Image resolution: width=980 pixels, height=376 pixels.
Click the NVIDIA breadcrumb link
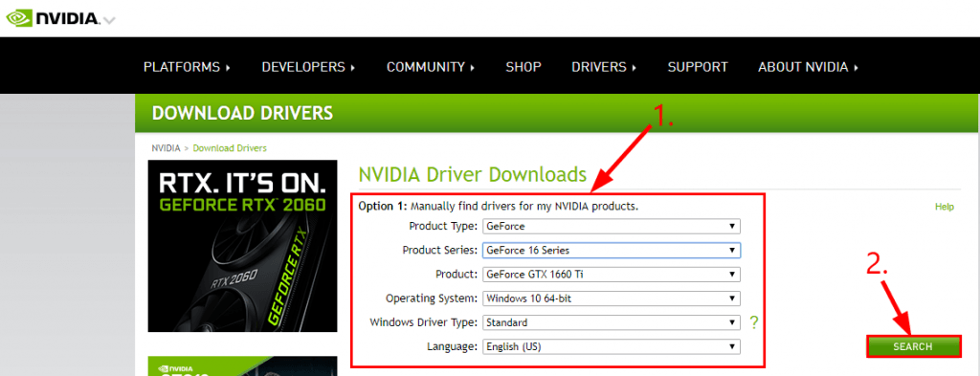tap(166, 148)
